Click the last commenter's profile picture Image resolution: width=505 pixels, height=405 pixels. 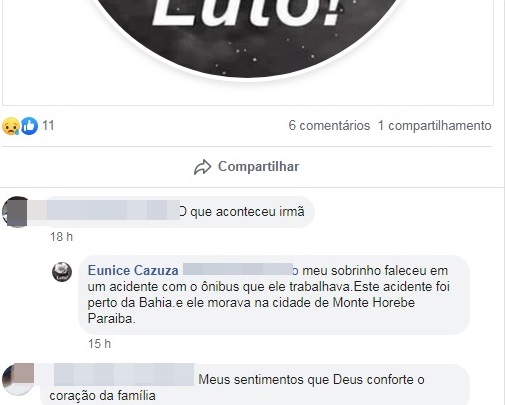click(18, 379)
